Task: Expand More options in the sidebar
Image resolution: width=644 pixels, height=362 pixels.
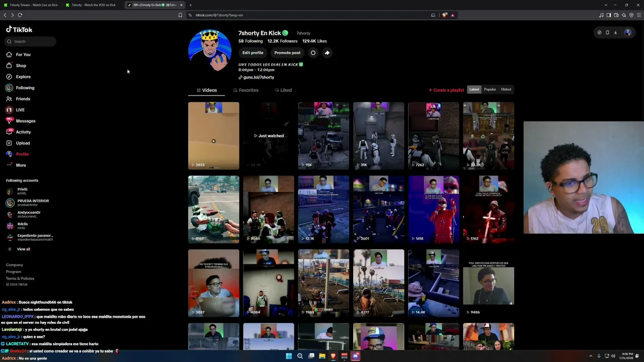Action: (x=16, y=165)
